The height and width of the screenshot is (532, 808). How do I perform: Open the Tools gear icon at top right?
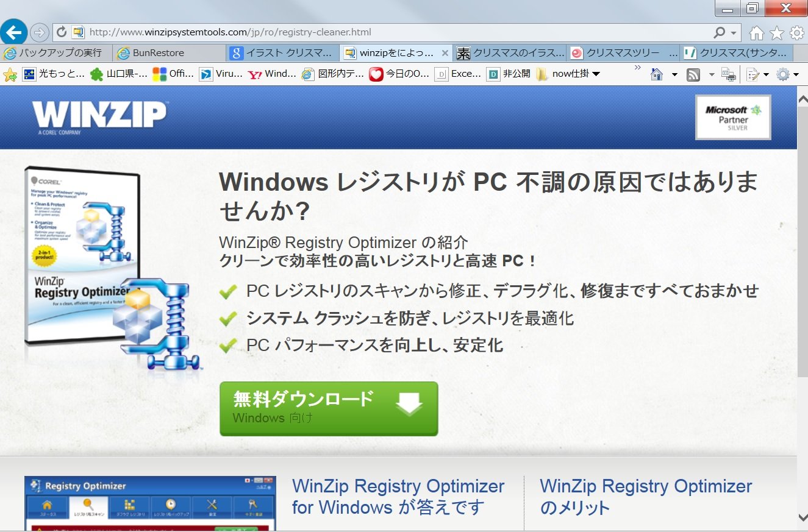coord(797,33)
